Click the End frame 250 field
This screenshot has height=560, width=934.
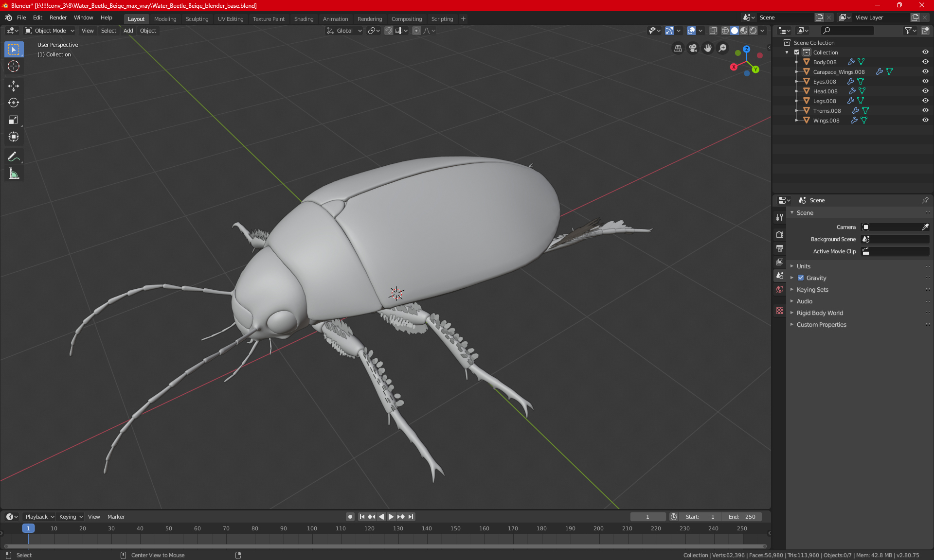pyautogui.click(x=741, y=517)
